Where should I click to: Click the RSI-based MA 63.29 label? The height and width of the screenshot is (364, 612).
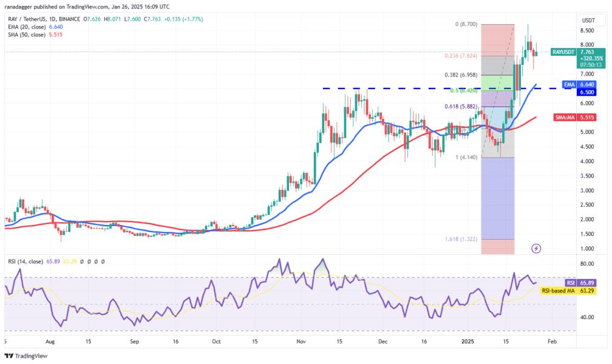pyautogui.click(x=568, y=291)
